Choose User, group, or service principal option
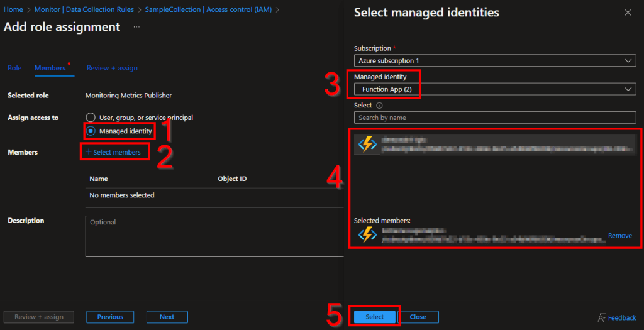 [91, 118]
